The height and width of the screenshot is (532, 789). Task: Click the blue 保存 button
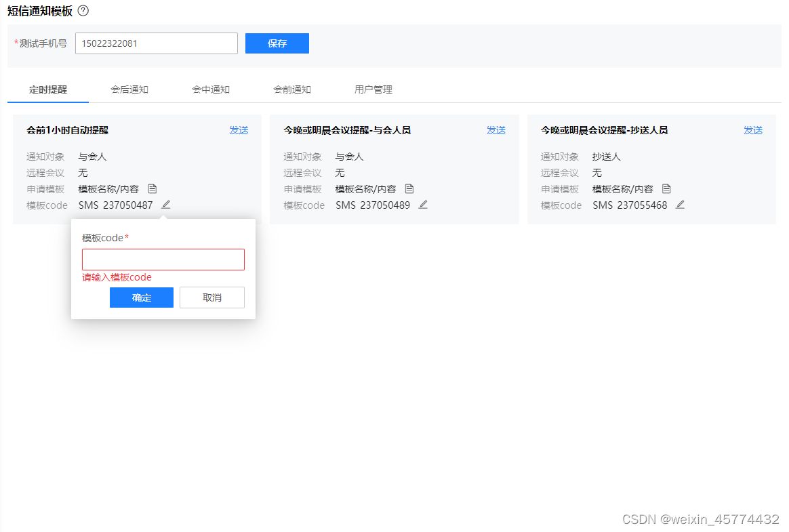tap(277, 43)
